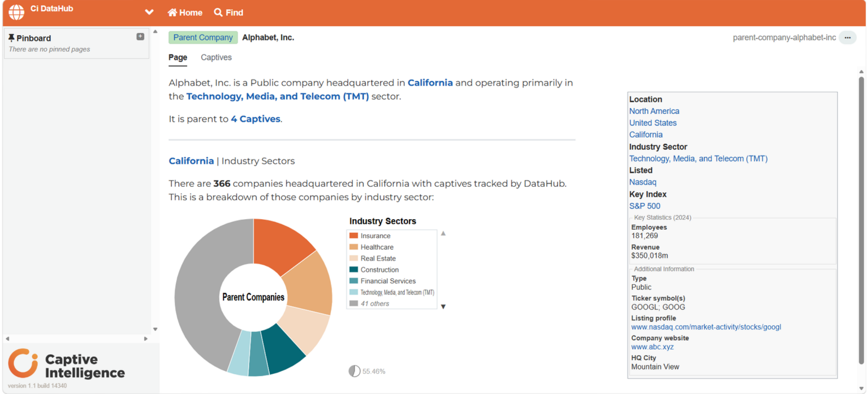The width and height of the screenshot is (868, 394).
Task: Open the Ci DataHub dropdown chevron
Action: point(149,12)
